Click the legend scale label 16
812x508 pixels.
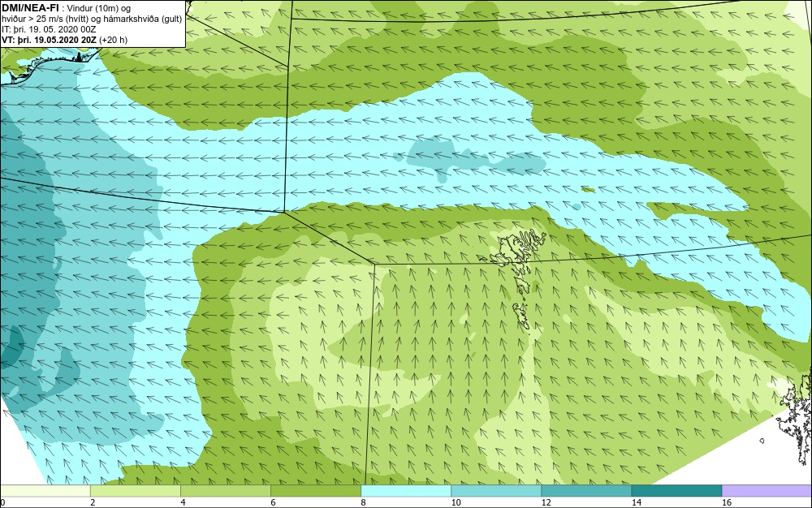tap(726, 502)
